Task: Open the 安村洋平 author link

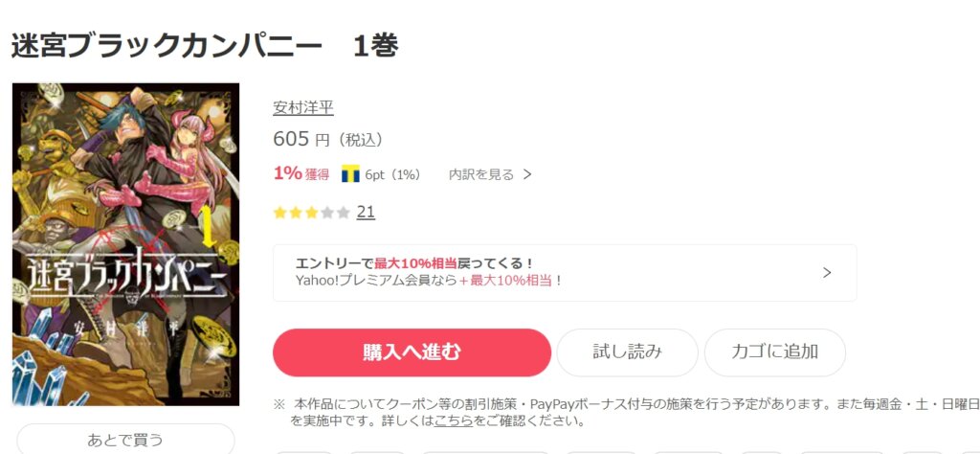Action: 303,107
